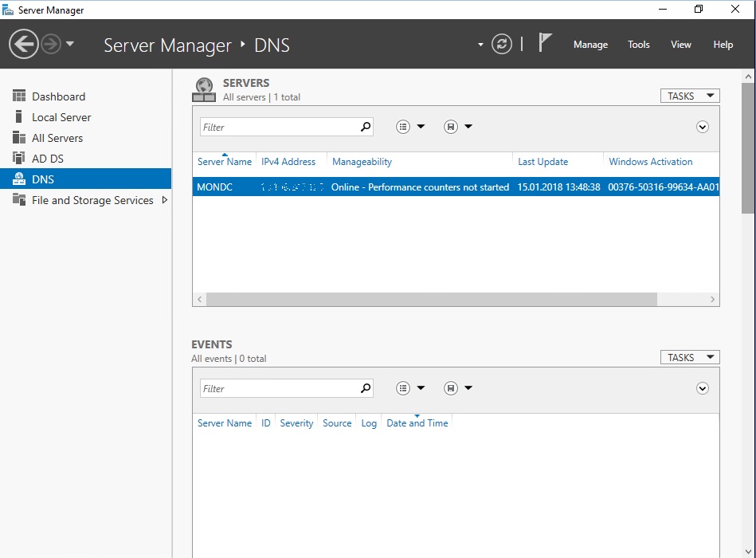Expand Servers filter panel with chevron
This screenshot has width=756, height=558.
[703, 127]
